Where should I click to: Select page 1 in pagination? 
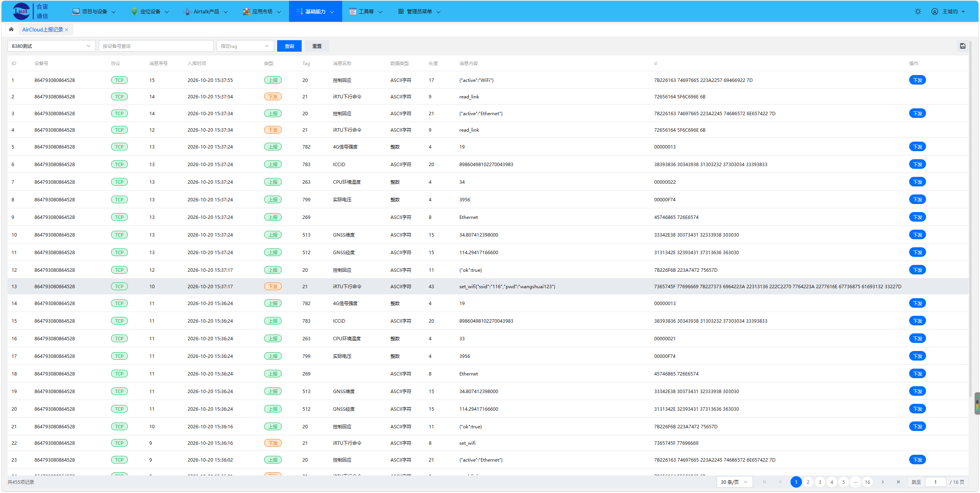click(796, 482)
